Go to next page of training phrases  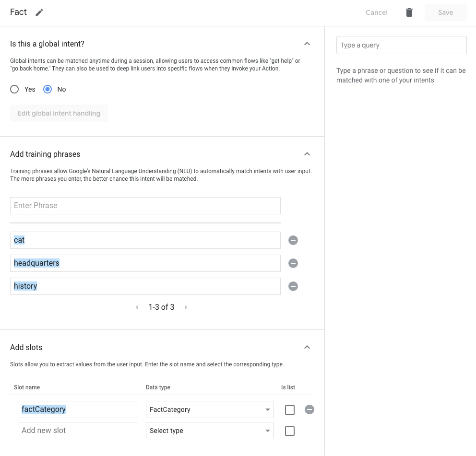tap(186, 307)
